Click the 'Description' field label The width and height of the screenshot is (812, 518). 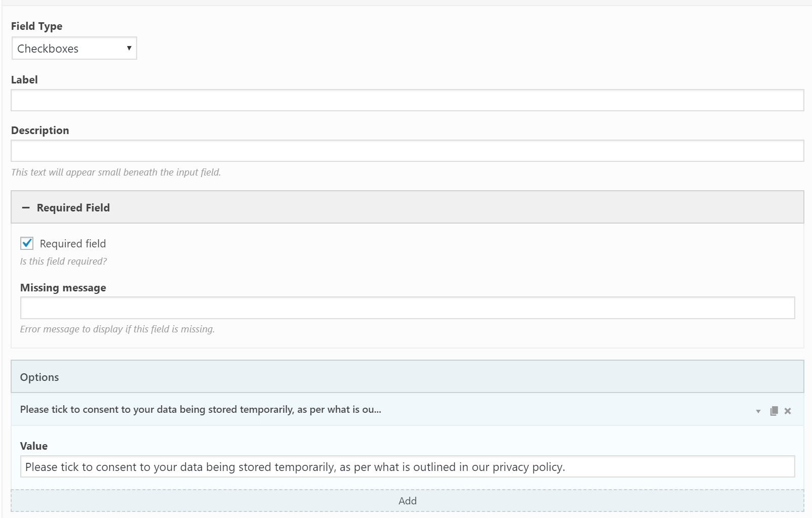[x=40, y=131]
